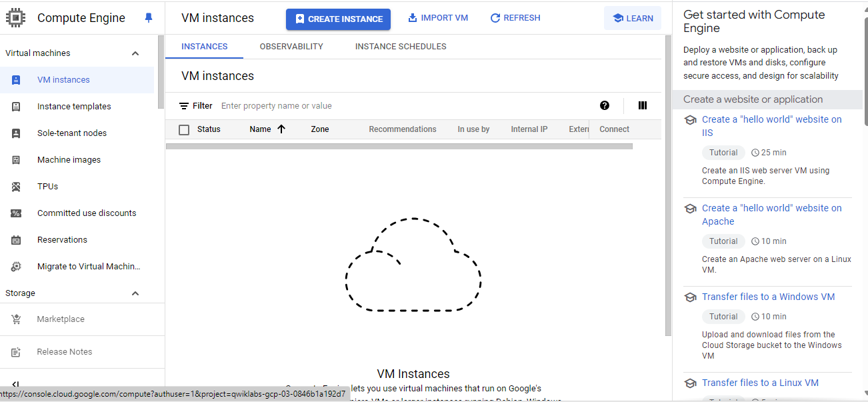This screenshot has height=402, width=868.
Task: Click the Zone column header
Action: pos(320,129)
